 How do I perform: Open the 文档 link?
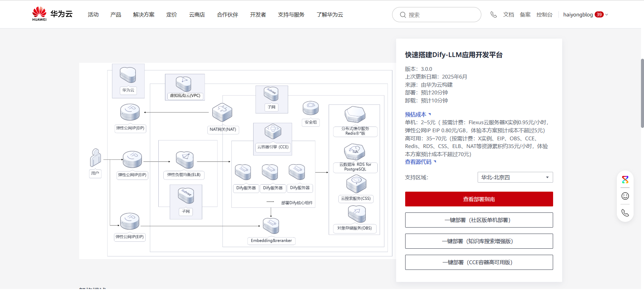click(508, 14)
